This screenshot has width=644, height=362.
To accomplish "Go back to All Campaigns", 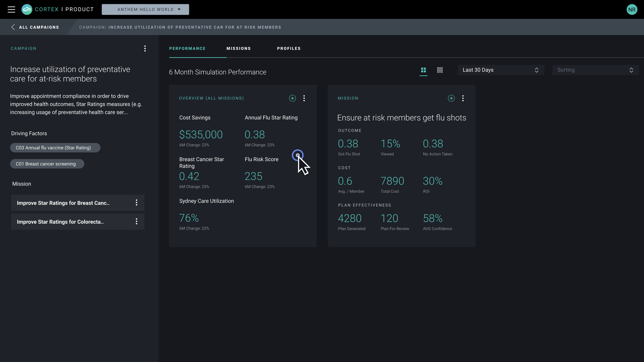I will (35, 27).
